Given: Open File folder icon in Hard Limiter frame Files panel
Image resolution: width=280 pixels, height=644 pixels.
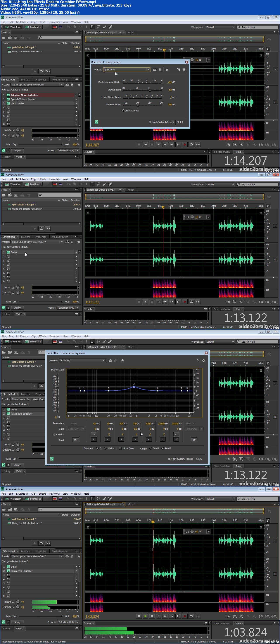Looking at the screenshot, I should (x=4, y=38).
